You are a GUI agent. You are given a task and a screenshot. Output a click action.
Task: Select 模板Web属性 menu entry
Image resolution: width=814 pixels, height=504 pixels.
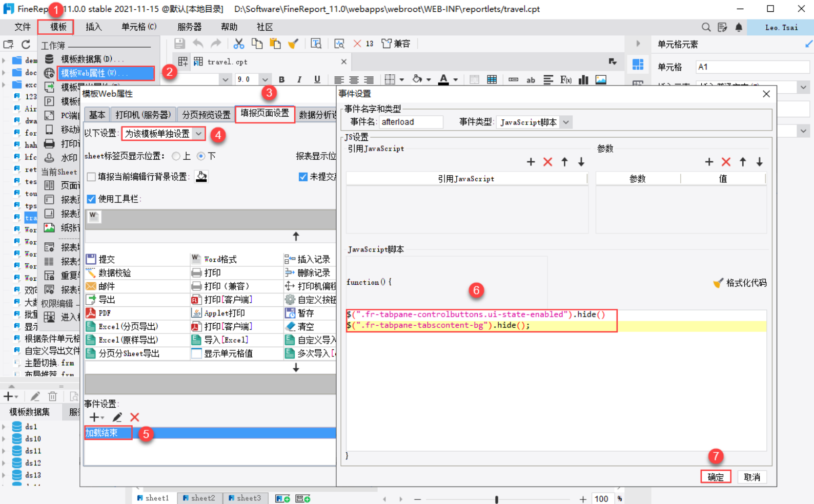(106, 73)
